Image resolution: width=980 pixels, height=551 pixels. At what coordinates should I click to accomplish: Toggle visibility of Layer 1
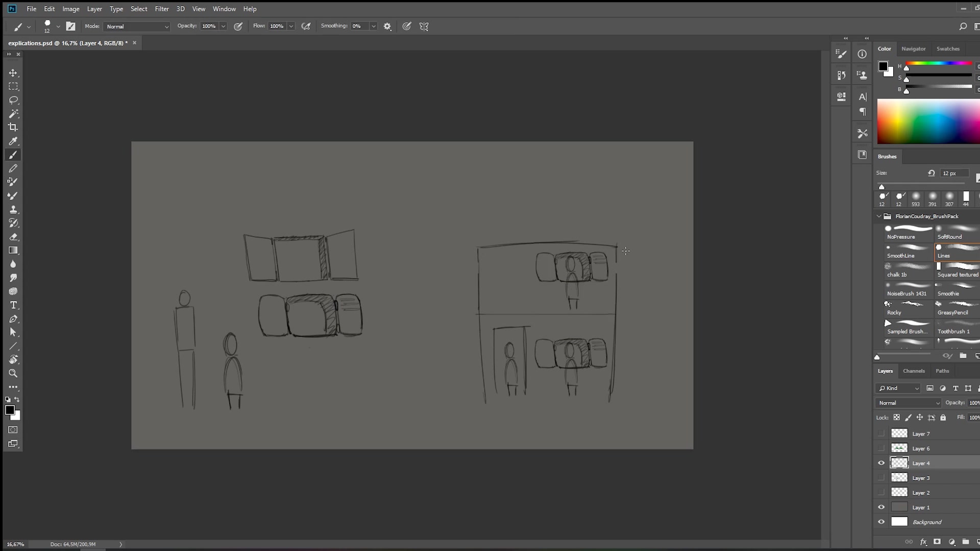click(881, 507)
